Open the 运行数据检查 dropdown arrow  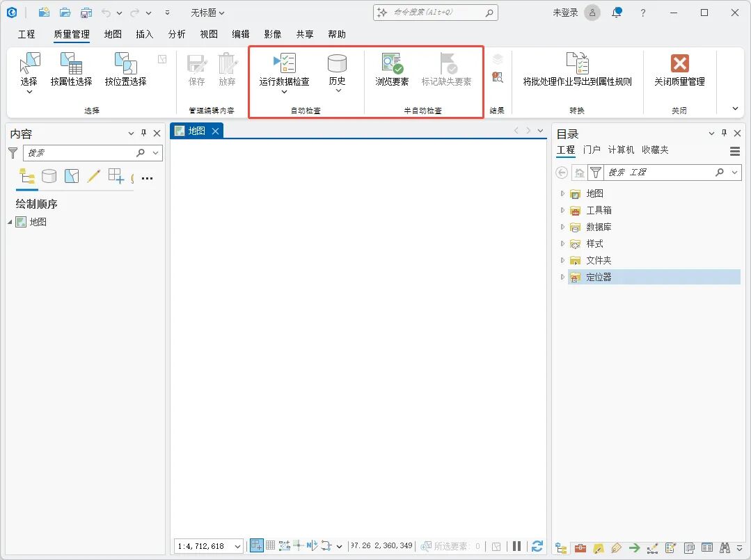[x=284, y=92]
